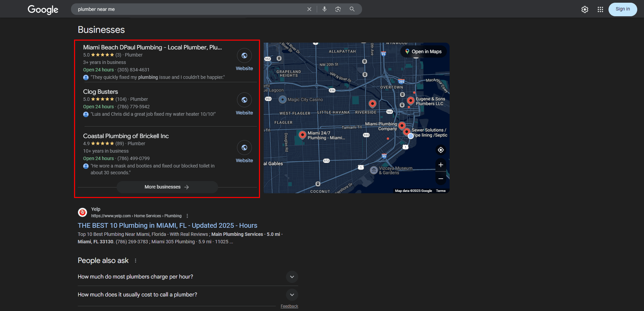This screenshot has width=644, height=311.
Task: Start voice search with microphone icon
Action: (x=325, y=9)
